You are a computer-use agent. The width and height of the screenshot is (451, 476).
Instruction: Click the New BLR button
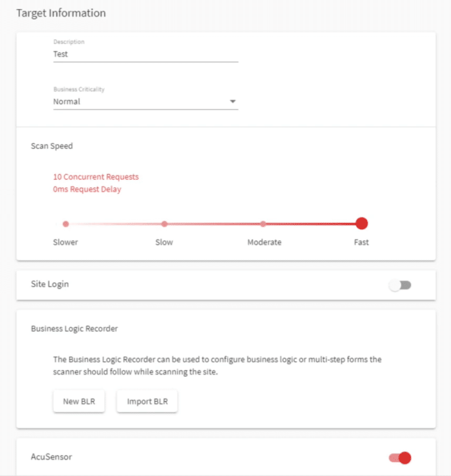coord(79,402)
